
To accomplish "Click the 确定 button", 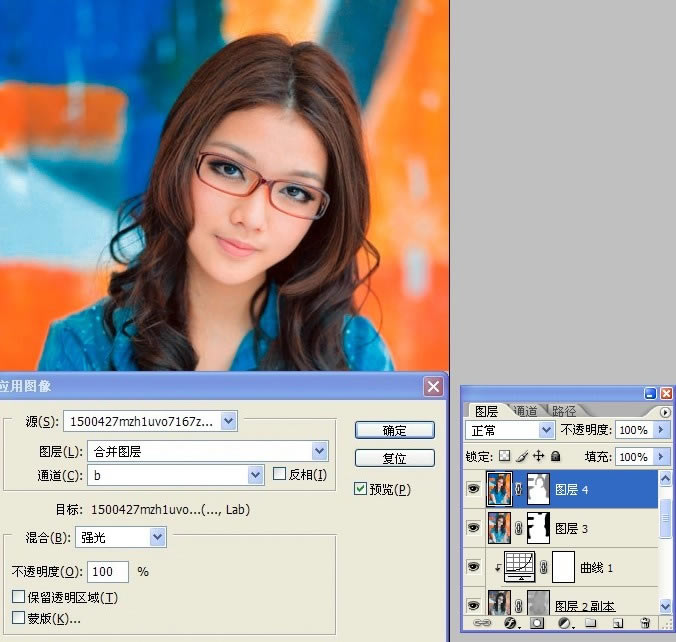I will 394,430.
